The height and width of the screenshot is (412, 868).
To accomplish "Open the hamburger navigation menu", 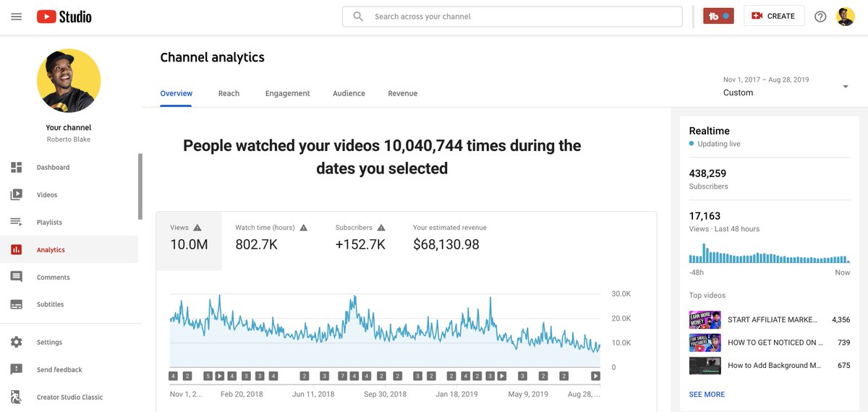I will [16, 16].
